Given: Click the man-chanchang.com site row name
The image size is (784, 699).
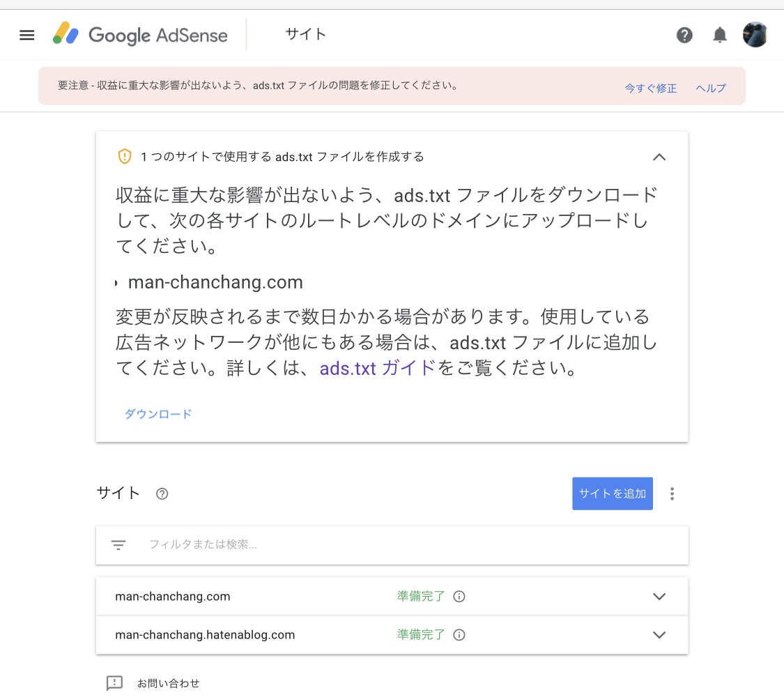Looking at the screenshot, I should point(173,597).
